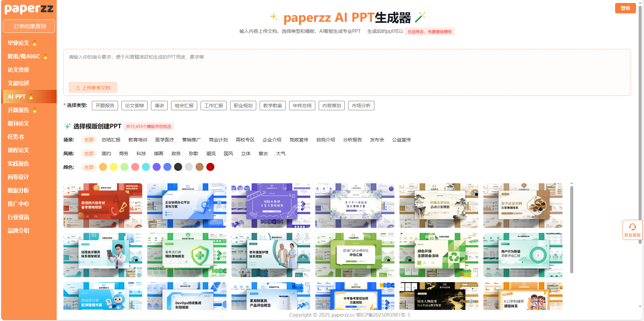Select the red color swatch
This screenshot has width=644, height=321.
tap(210, 167)
